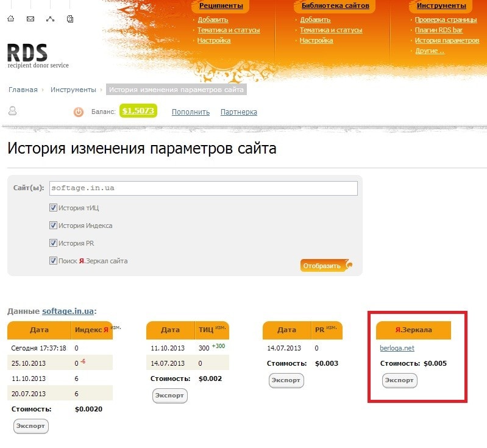Open История параметров link

point(447,40)
